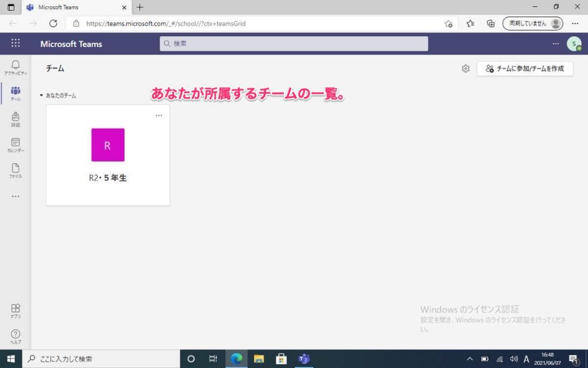The width and height of the screenshot is (588, 368).
Task: Show more apps via sidebar ellipsis
Action: [16, 197]
